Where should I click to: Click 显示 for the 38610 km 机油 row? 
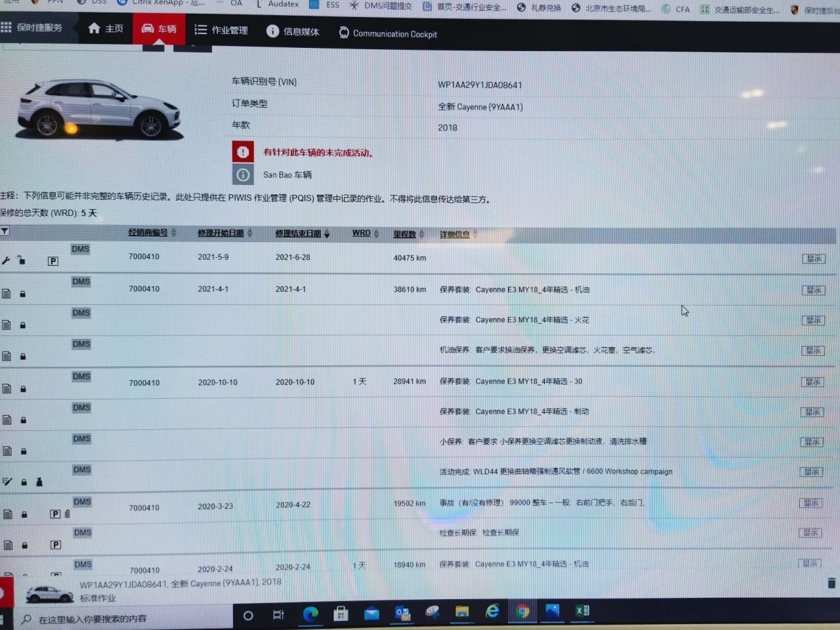[814, 290]
